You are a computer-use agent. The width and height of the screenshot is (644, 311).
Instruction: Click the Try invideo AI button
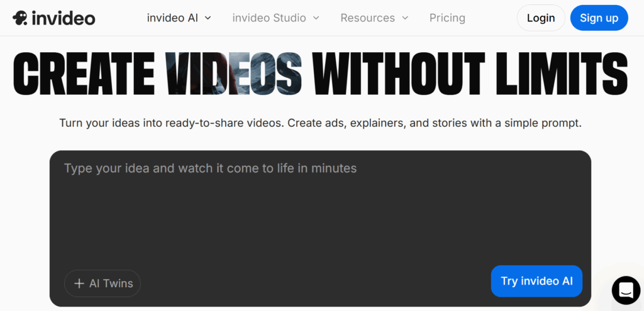tap(536, 281)
